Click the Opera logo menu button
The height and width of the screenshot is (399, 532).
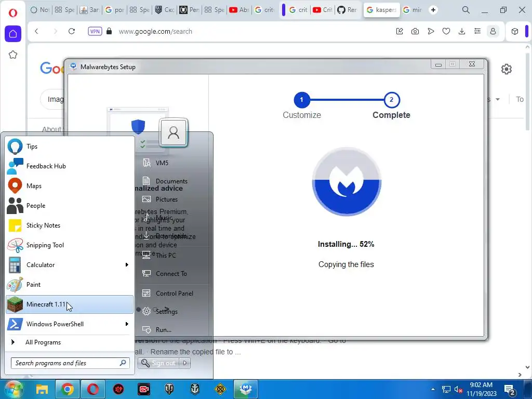pos(13,13)
